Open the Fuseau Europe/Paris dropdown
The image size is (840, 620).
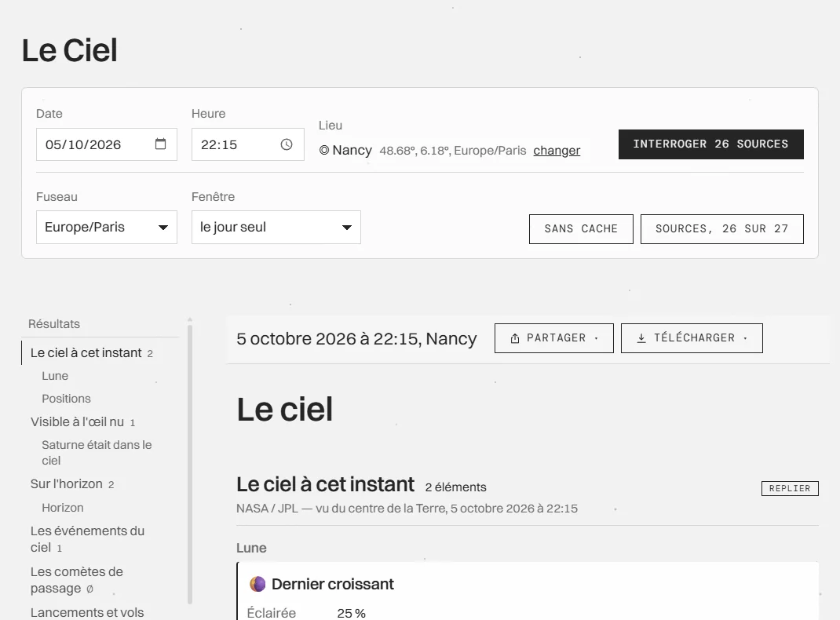(x=107, y=227)
